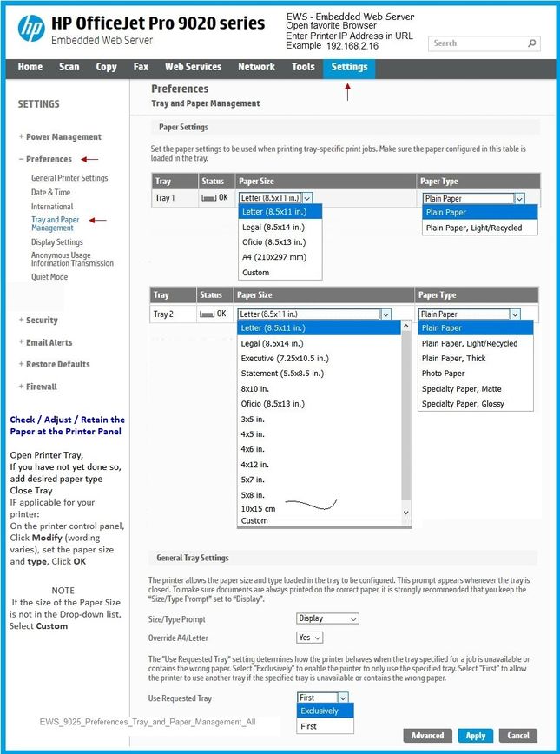Collapse the Preferences section

click(x=45, y=159)
